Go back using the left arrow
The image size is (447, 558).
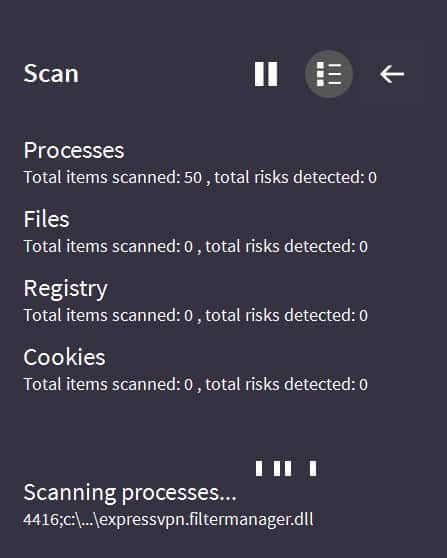tap(392, 74)
